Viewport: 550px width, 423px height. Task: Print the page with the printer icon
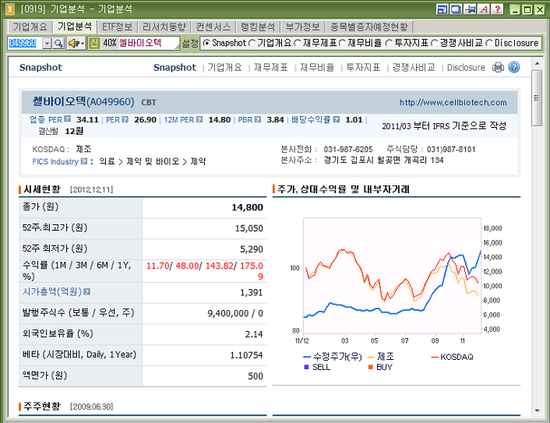pyautogui.click(x=498, y=67)
